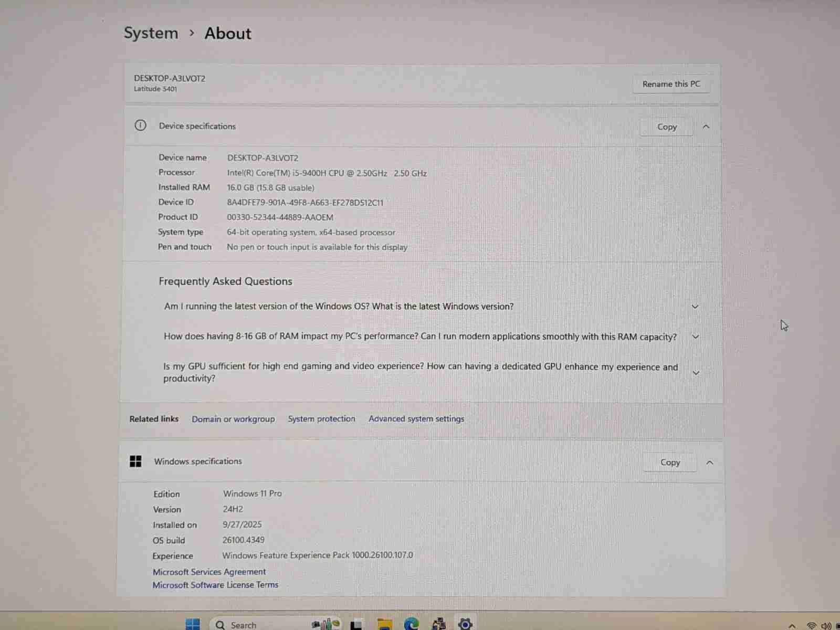Open the Windows Start menu
The width and height of the screenshot is (840, 630).
click(193, 624)
